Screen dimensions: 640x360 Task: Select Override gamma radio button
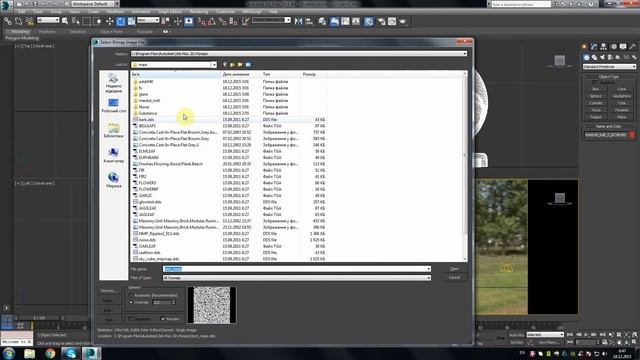131,302
